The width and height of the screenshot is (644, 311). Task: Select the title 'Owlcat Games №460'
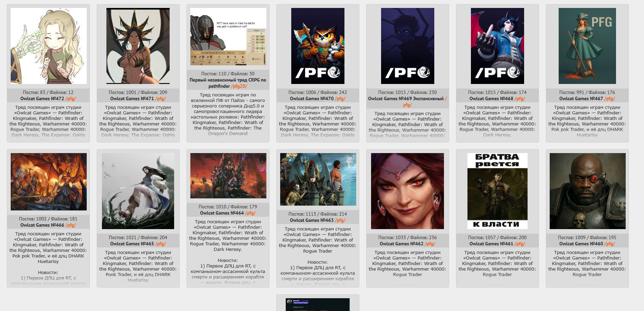581,244
